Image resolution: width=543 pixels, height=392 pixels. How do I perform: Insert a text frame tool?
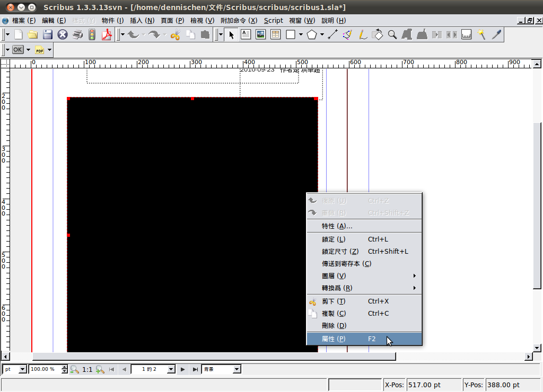tap(246, 34)
